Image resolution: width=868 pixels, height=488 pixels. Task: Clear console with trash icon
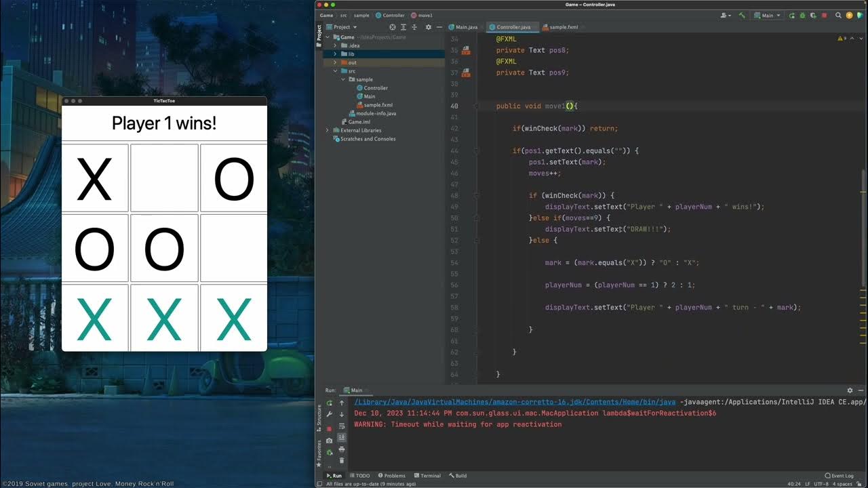tap(342, 460)
